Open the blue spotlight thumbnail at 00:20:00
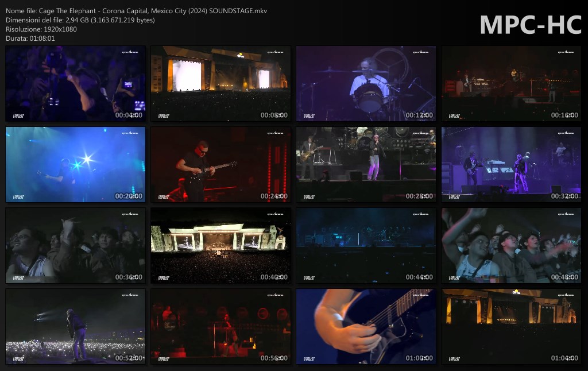Image resolution: width=588 pixels, height=371 pixels. (x=75, y=165)
